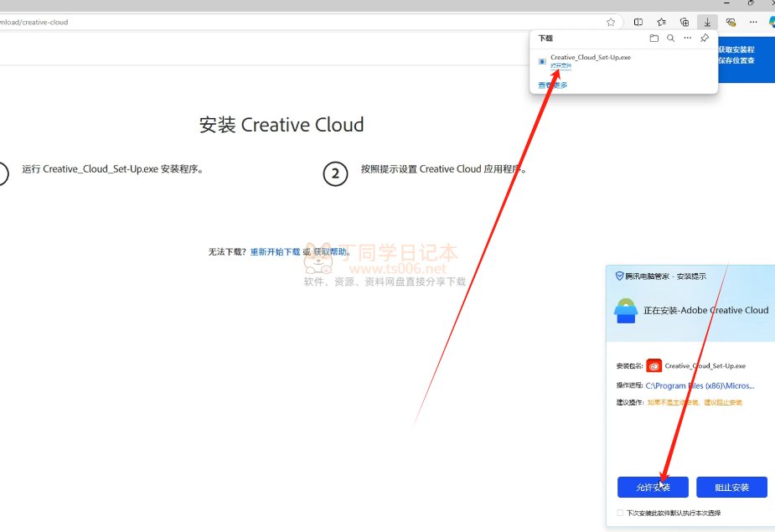
Task: Open more options in downloads panel
Action: point(688,38)
